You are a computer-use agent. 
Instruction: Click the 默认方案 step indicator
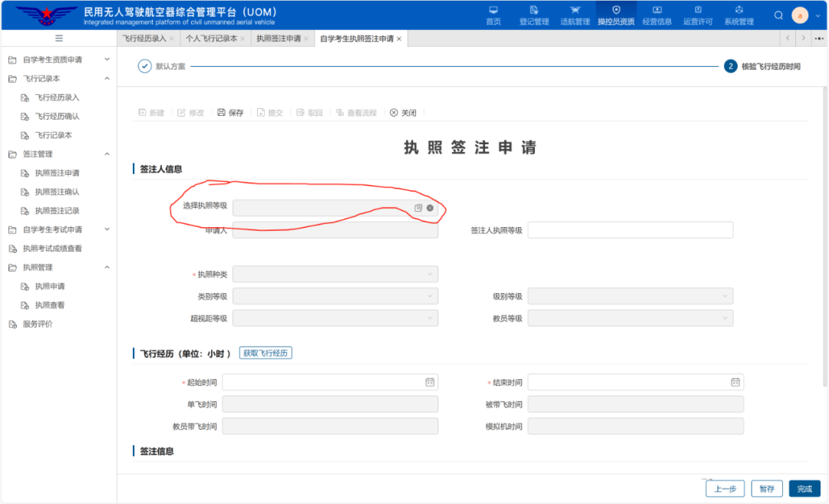coord(162,66)
